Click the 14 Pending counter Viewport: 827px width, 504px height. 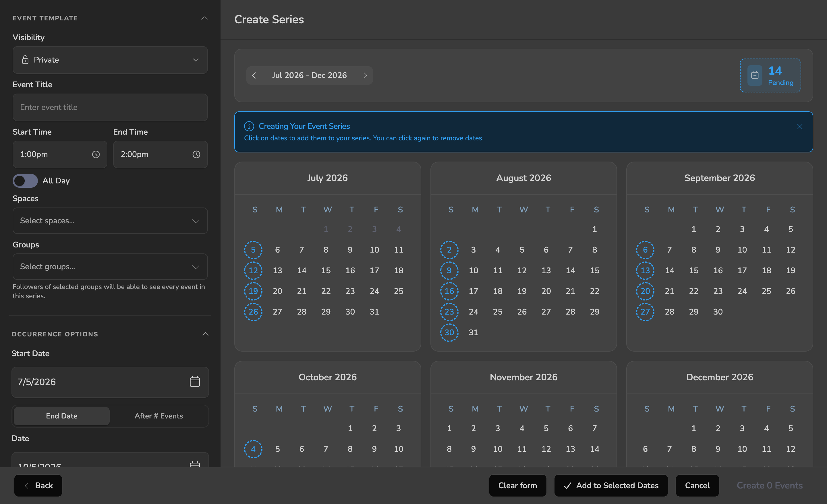[770, 75]
